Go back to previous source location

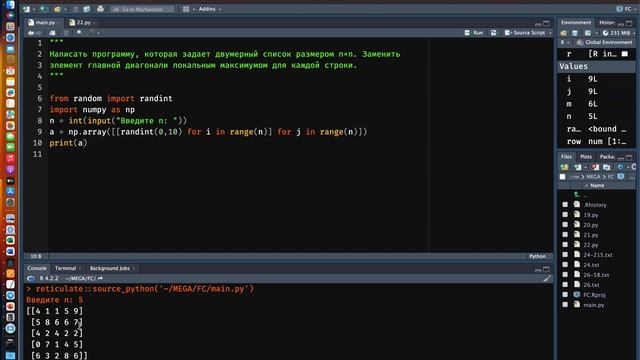click(x=31, y=33)
